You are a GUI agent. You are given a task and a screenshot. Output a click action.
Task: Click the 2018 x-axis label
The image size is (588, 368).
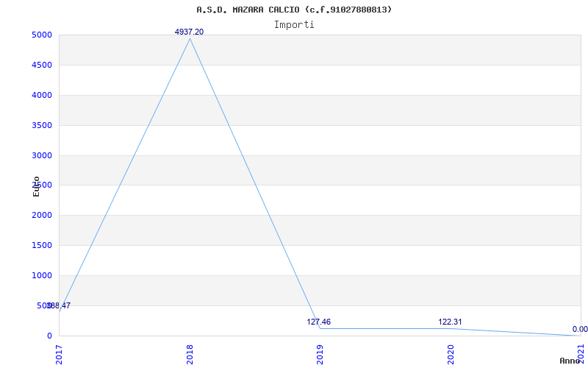[x=190, y=355]
